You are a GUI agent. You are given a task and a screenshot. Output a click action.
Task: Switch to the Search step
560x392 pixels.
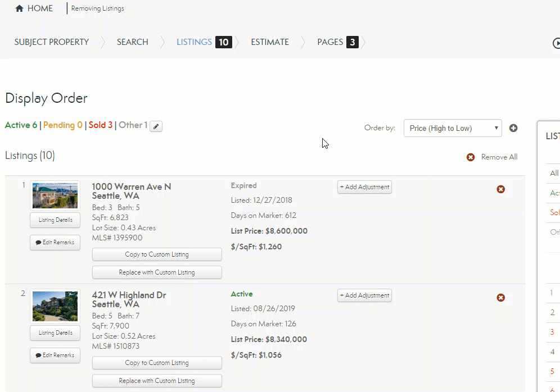point(133,42)
